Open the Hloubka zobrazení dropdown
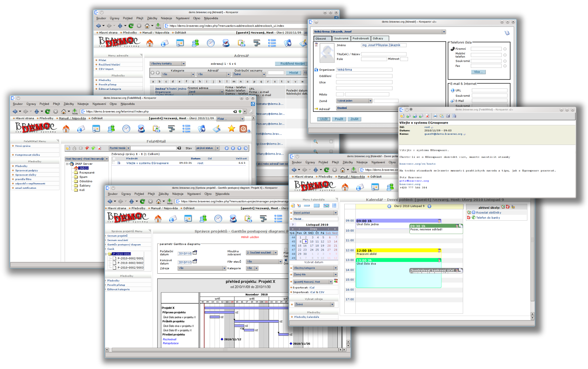This screenshot has width=588, height=369. click(262, 253)
